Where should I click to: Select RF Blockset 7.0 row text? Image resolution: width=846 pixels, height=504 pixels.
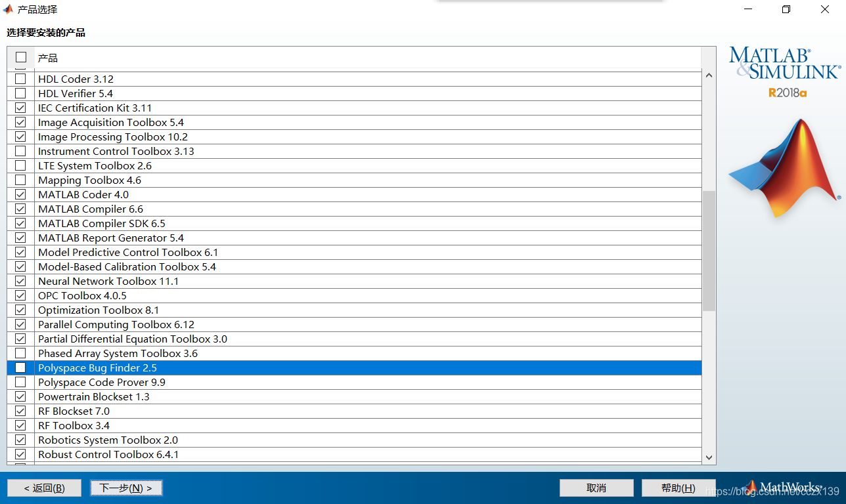coord(74,411)
